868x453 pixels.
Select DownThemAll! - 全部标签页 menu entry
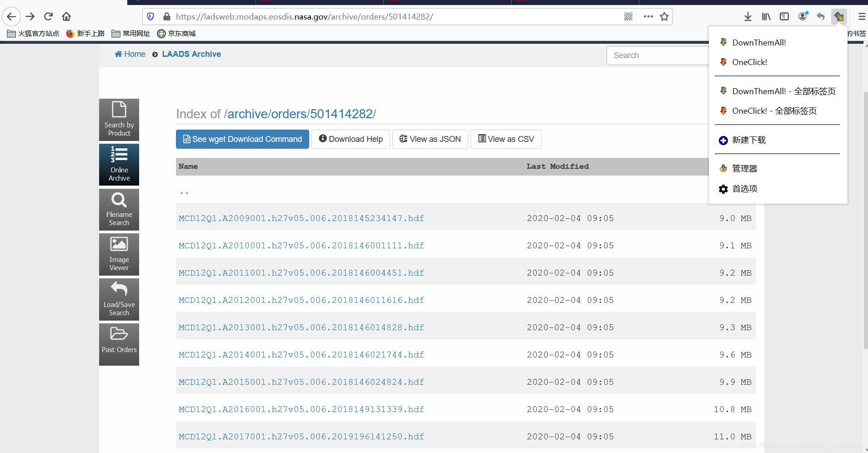point(778,91)
